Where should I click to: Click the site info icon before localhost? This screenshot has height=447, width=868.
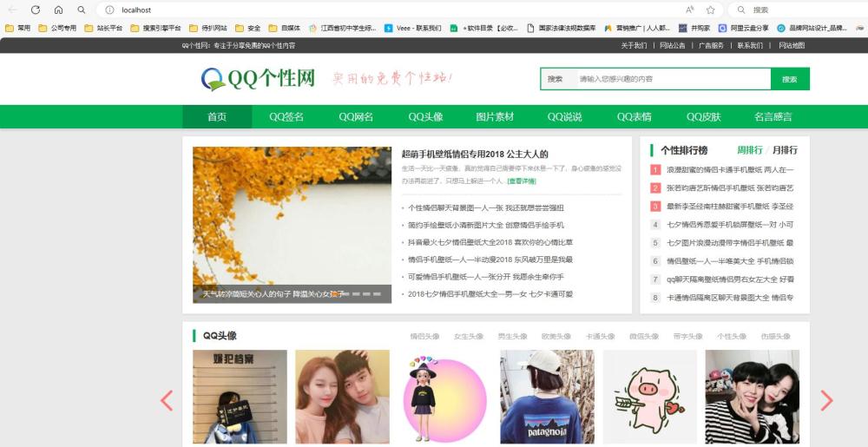[109, 10]
